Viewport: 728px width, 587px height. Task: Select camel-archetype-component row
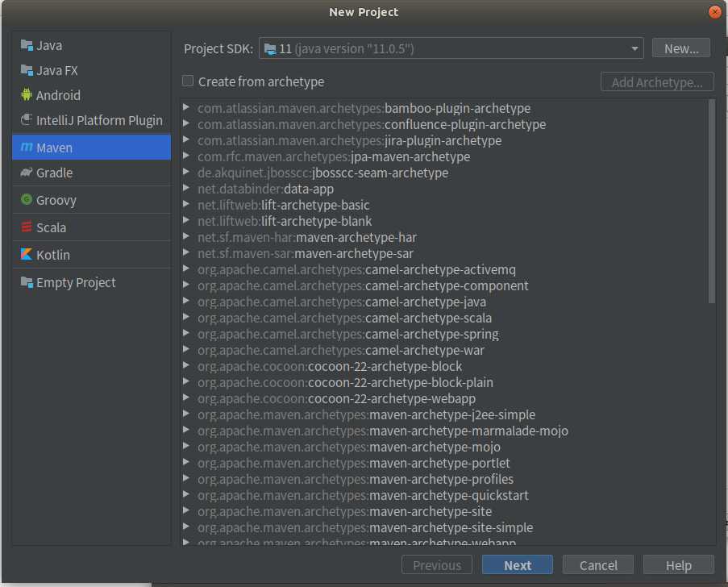click(445, 285)
